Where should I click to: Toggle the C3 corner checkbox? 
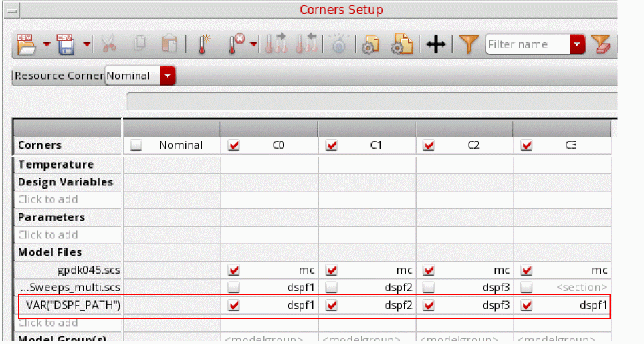526,145
